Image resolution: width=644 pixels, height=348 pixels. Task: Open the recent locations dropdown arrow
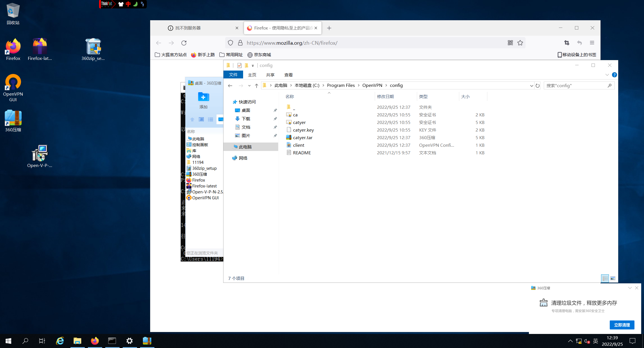click(249, 85)
